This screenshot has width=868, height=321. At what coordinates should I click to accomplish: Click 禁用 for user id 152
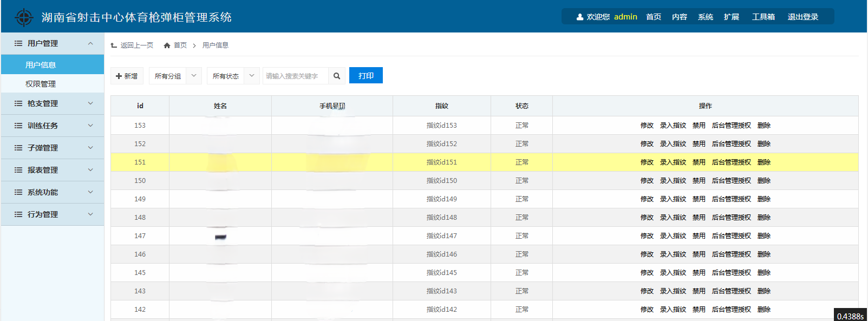coord(699,143)
